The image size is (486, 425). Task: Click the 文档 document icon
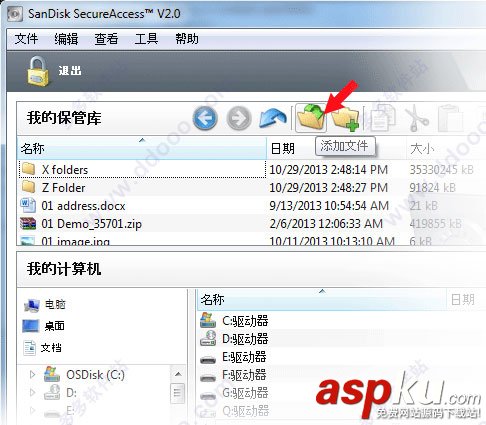point(30,348)
